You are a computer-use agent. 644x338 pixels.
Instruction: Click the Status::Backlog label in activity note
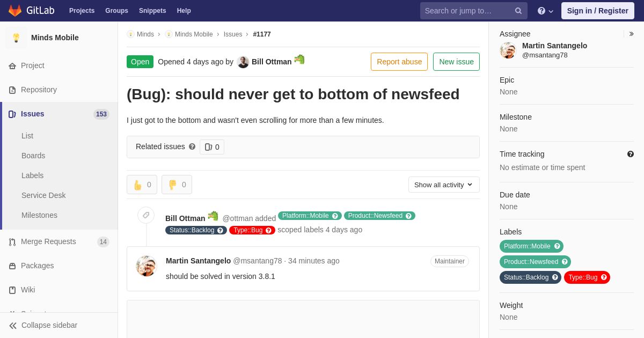[x=196, y=230]
